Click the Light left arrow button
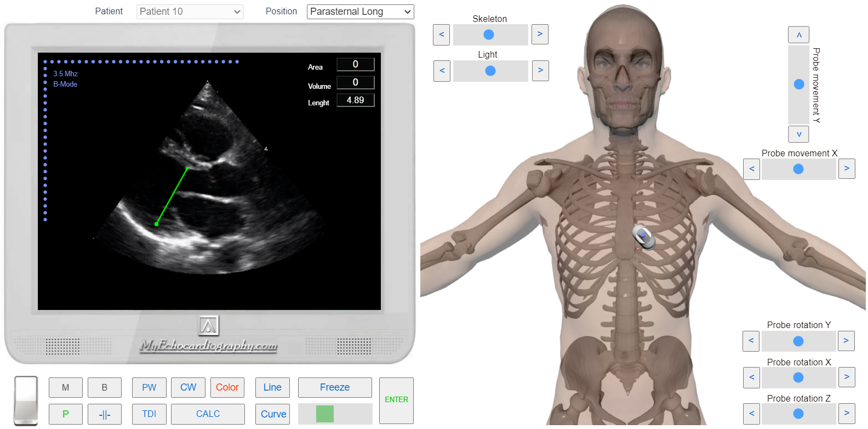 click(x=442, y=71)
